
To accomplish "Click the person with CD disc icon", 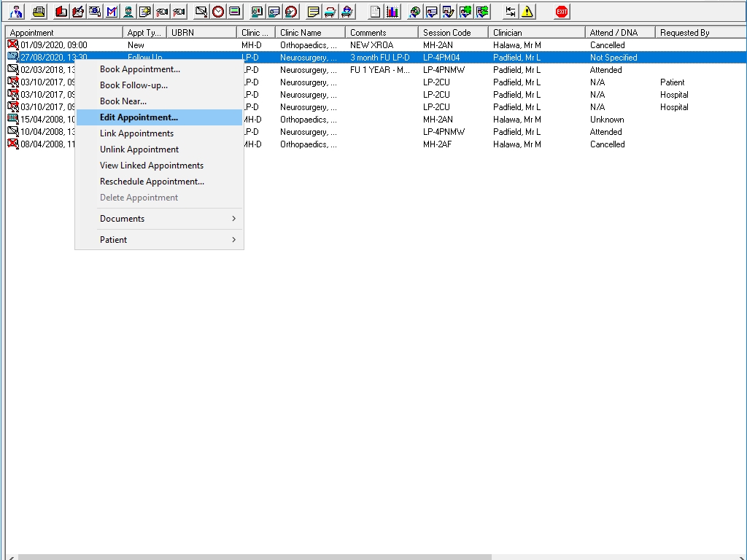I will pyautogui.click(x=414, y=12).
